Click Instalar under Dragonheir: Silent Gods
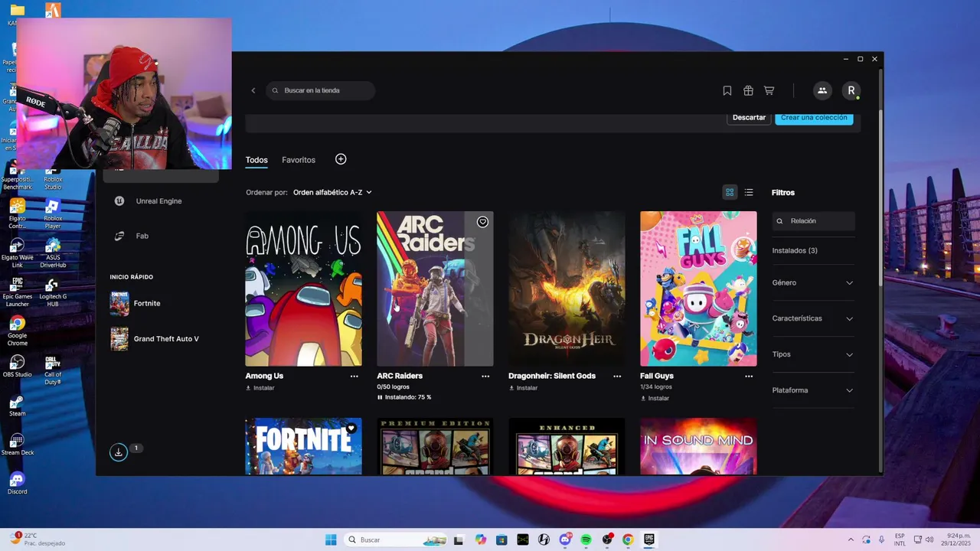 [x=523, y=388]
